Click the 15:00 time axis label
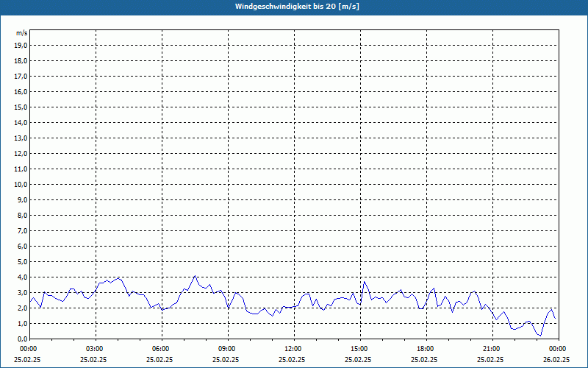Screen dimensions: 588x368 click(x=360, y=349)
